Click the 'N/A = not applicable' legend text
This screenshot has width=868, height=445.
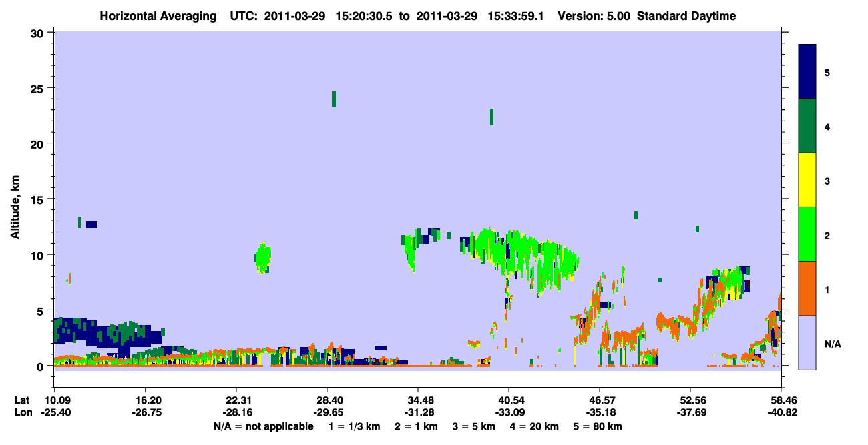[x=263, y=426]
